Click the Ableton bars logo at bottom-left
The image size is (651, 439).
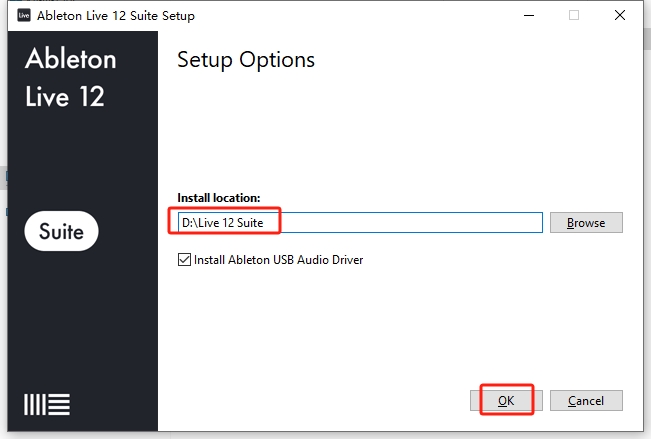(x=47, y=405)
